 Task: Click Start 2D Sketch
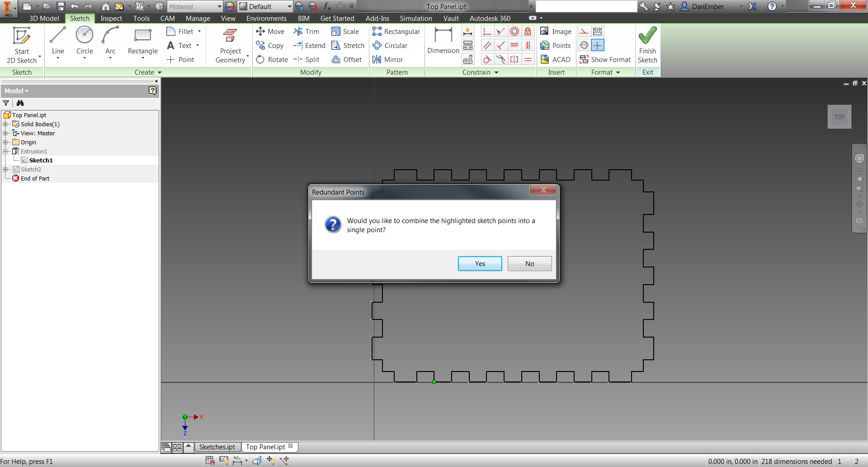(22, 44)
